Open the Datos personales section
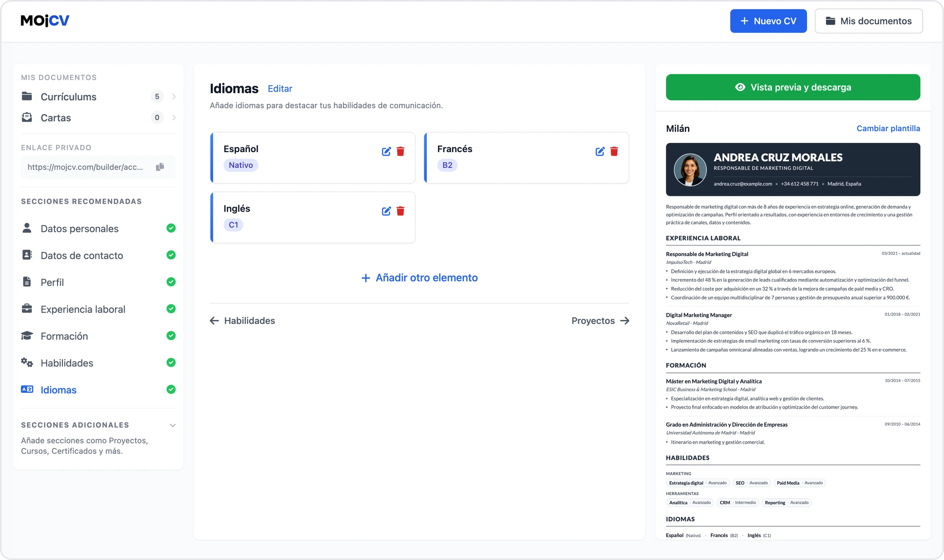This screenshot has height=560, width=944. (x=98, y=228)
